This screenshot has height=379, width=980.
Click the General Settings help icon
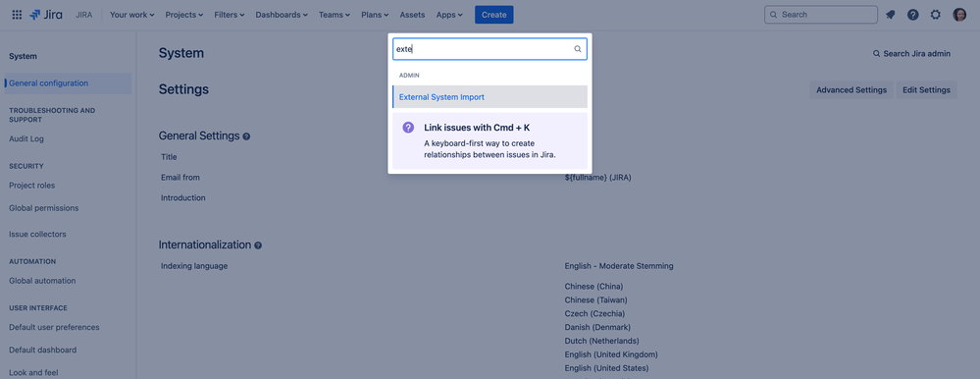point(246,136)
